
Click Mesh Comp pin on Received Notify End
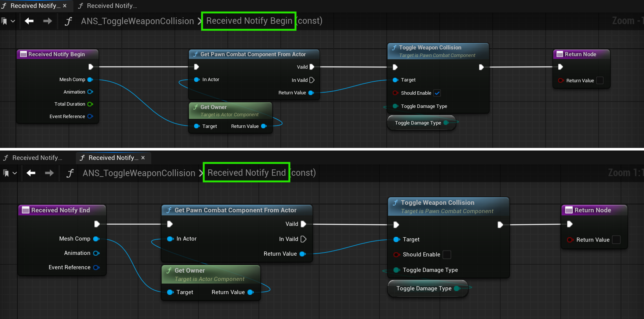pos(96,239)
